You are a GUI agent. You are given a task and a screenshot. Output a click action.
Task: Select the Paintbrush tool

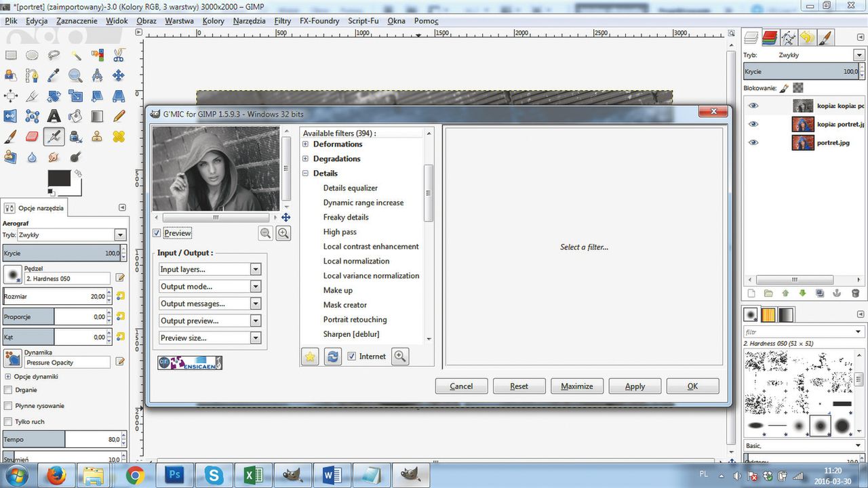point(10,137)
